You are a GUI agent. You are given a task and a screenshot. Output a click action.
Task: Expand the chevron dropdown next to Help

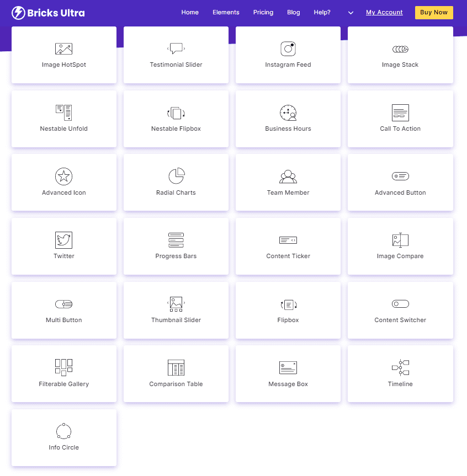click(351, 13)
